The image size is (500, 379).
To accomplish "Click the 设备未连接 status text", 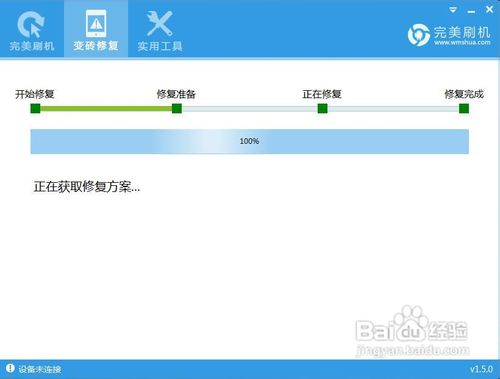I will [x=40, y=369].
